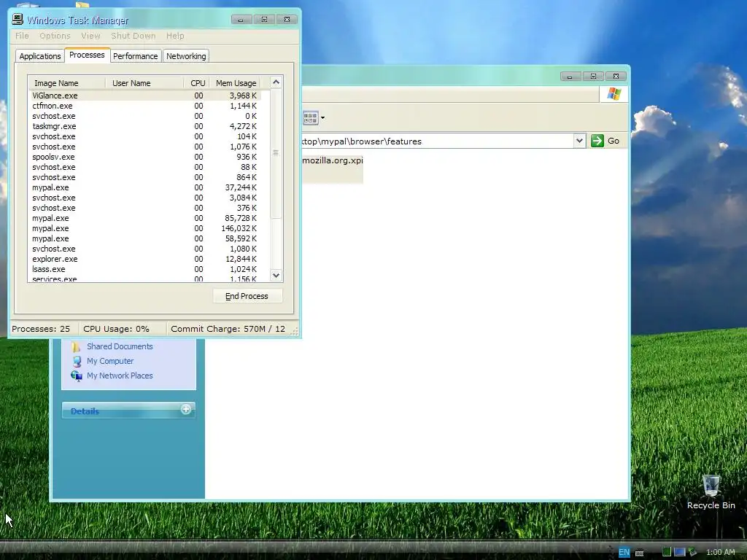Sort processes by CPU column header

click(x=196, y=83)
